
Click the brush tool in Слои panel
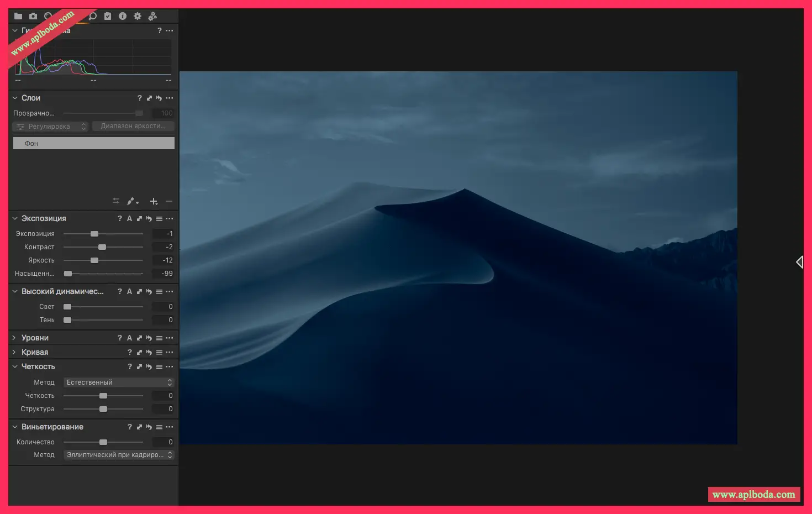click(x=131, y=201)
